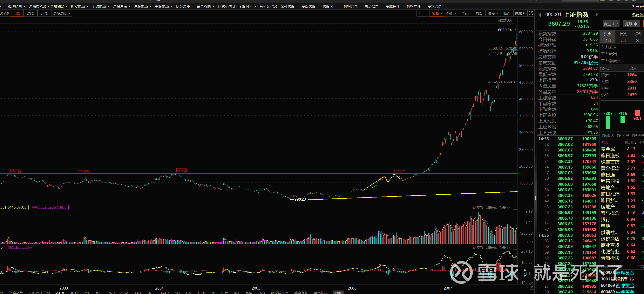Viewport: 644px width, 294px height.
Task: Open the 设置均线 moving average dropdown
Action: [506, 20]
